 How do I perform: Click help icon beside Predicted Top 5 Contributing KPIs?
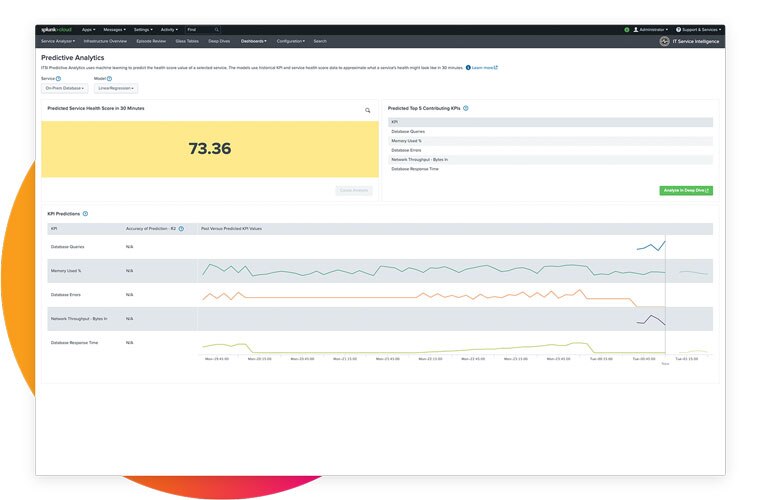tap(466, 108)
